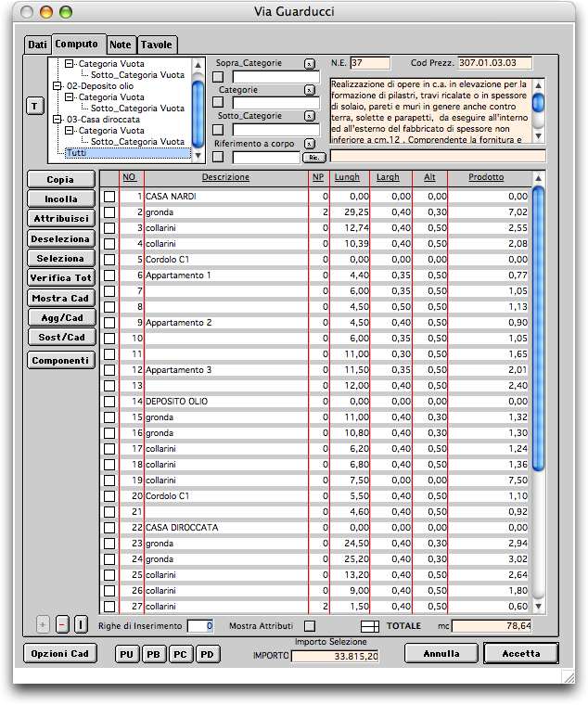This screenshot has width=588, height=705.
Task: Tick the Categorie checkbox
Action: [218, 103]
